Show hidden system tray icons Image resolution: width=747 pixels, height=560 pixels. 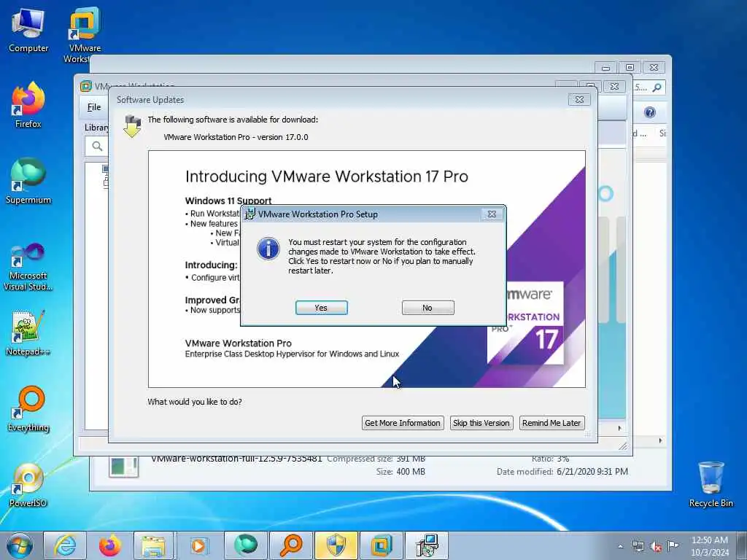[x=620, y=547]
